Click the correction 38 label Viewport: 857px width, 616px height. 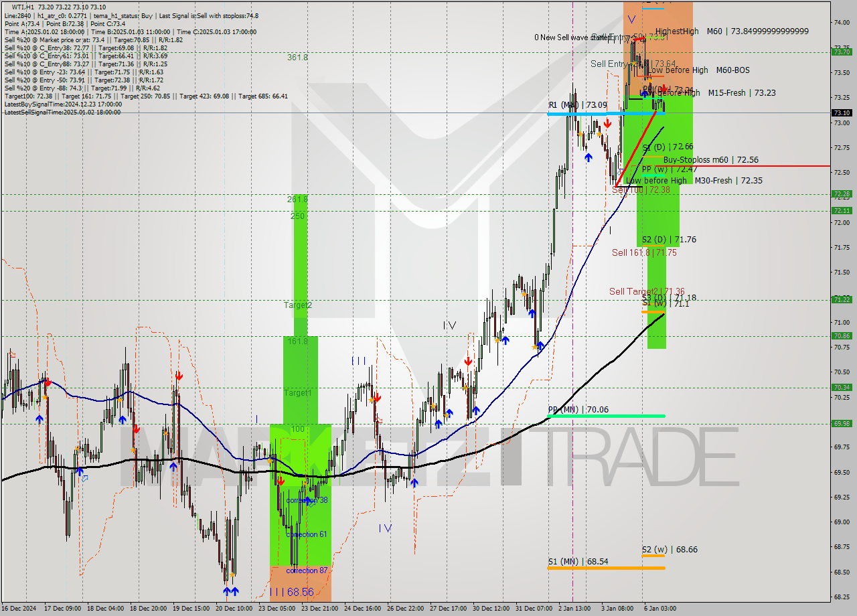[x=307, y=500]
